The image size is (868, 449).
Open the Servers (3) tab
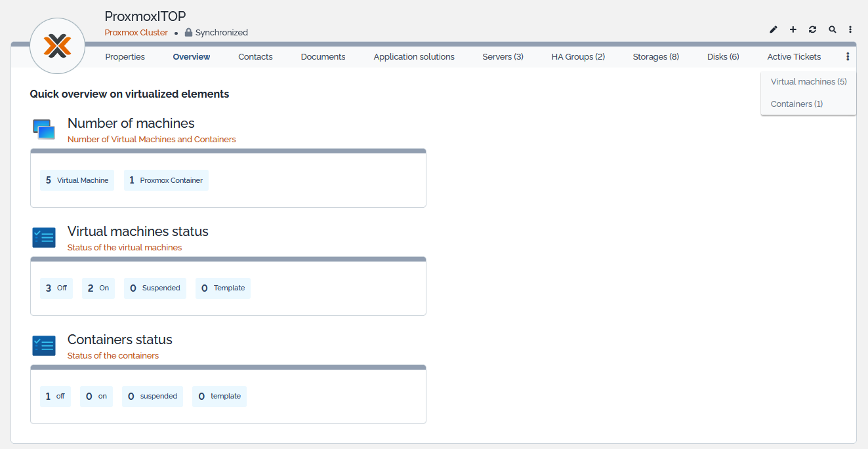tap(503, 57)
